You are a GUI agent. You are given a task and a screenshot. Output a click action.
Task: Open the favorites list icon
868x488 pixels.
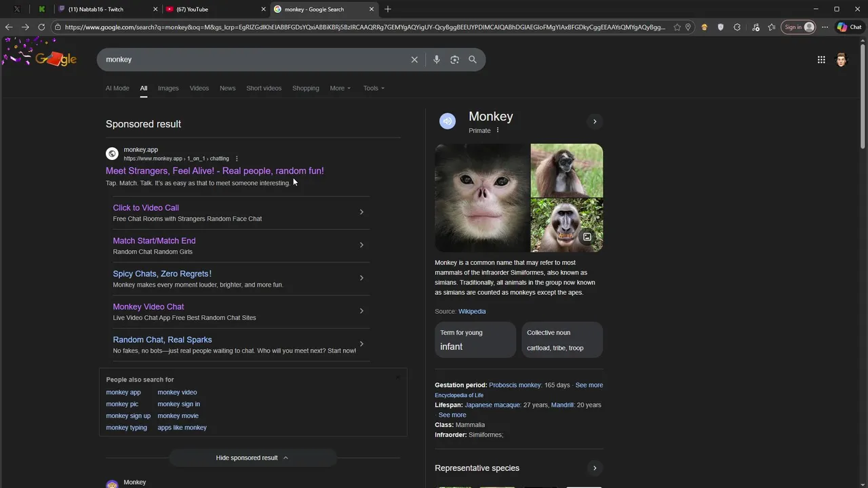click(772, 27)
